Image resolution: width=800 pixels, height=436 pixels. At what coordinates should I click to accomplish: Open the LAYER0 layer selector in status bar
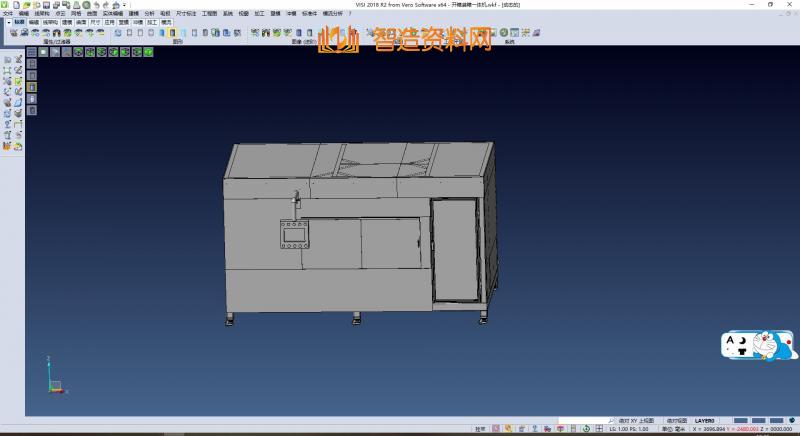[705, 421]
